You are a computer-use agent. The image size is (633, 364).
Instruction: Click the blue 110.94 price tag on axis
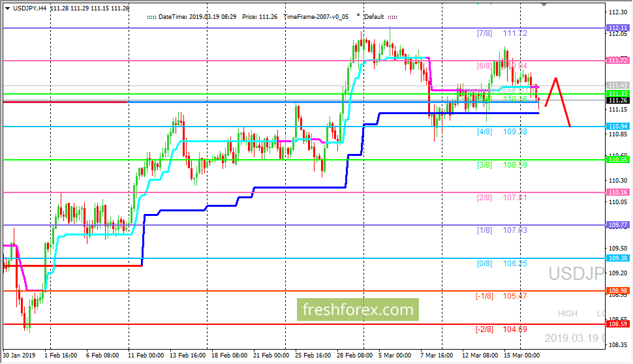click(617, 127)
